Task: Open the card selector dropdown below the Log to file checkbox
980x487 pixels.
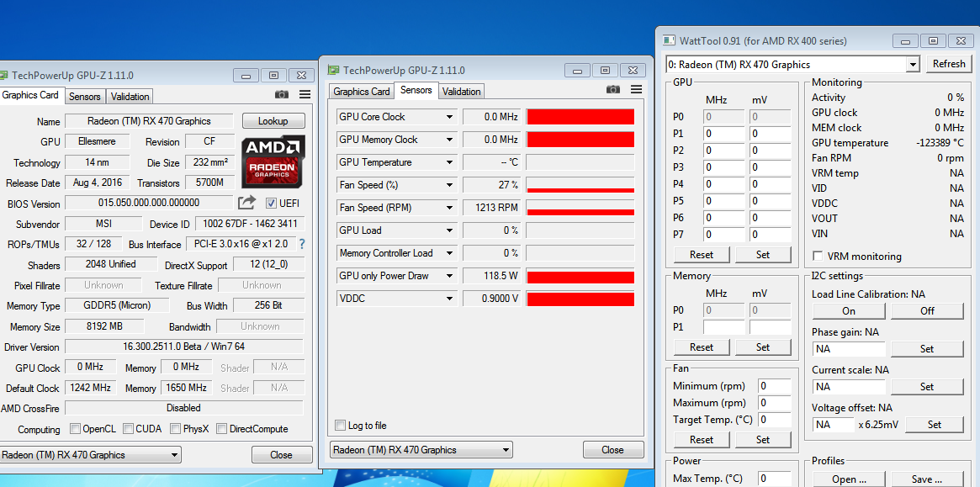Action: [x=420, y=449]
